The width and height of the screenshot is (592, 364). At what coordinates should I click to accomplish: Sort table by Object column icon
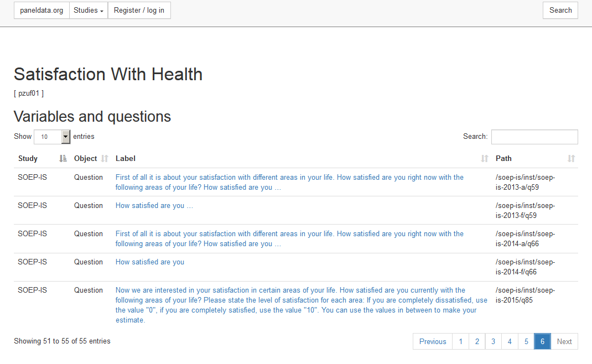click(105, 159)
